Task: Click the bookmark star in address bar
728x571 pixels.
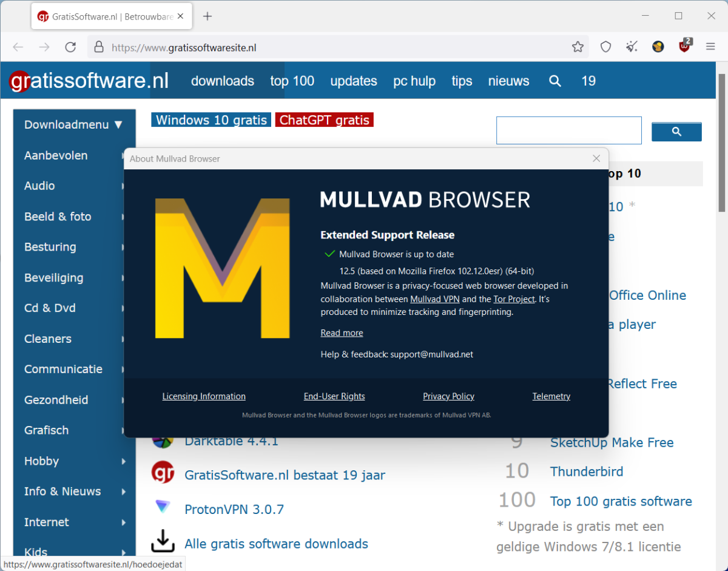Action: click(x=578, y=47)
